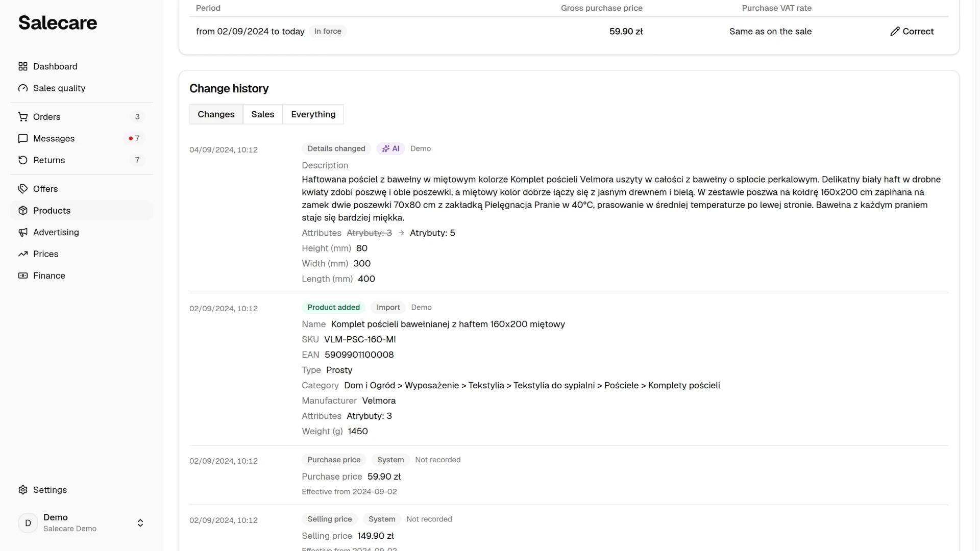
Task: Click the pencil icon beside Correct
Action: [895, 32]
